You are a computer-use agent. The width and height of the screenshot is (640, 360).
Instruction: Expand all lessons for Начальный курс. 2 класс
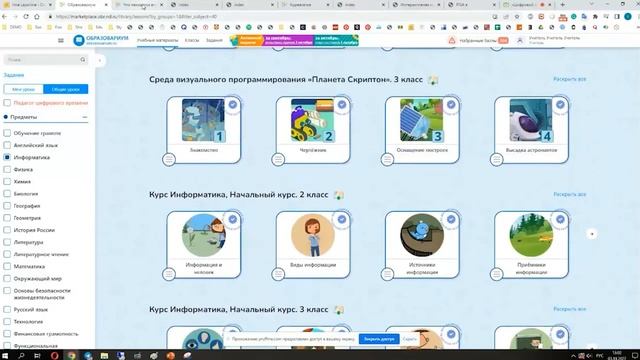point(569,194)
